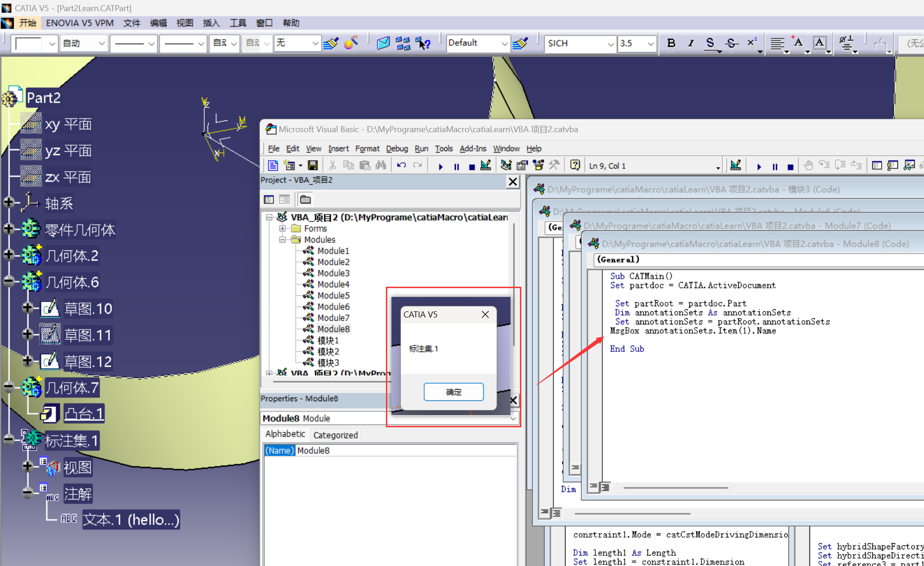Screen dimensions: 924x566
Task: Toggle VBA Design Mode icon
Action: (486, 165)
